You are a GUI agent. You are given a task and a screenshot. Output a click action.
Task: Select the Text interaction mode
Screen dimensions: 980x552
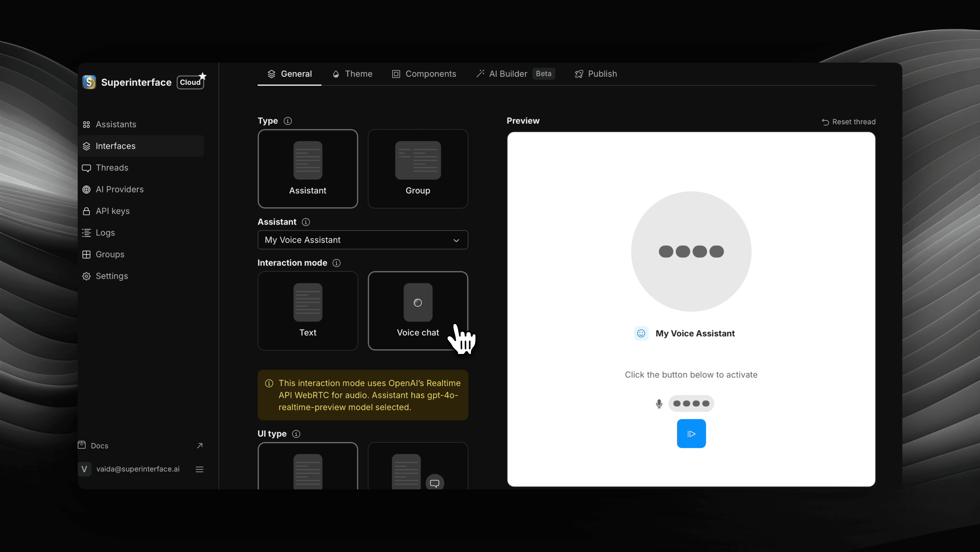pyautogui.click(x=307, y=310)
